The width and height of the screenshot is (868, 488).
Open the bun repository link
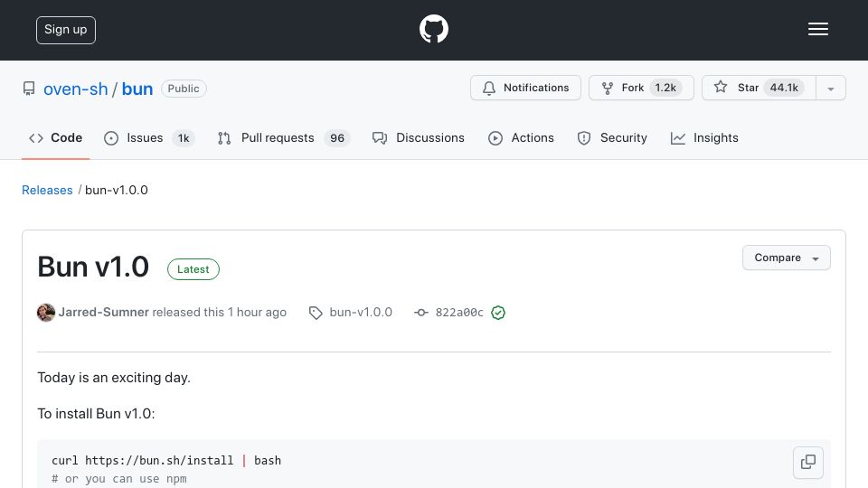137,89
